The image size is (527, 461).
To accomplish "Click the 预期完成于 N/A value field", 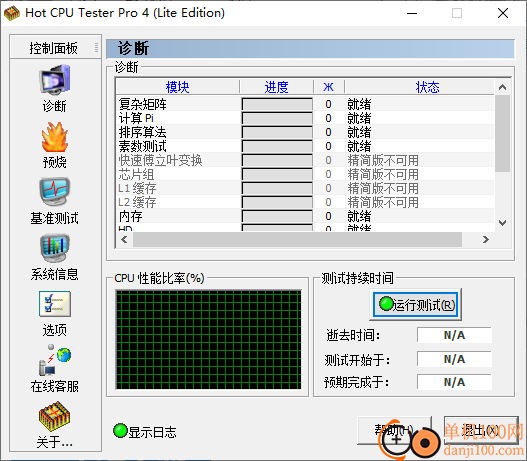I will [454, 382].
